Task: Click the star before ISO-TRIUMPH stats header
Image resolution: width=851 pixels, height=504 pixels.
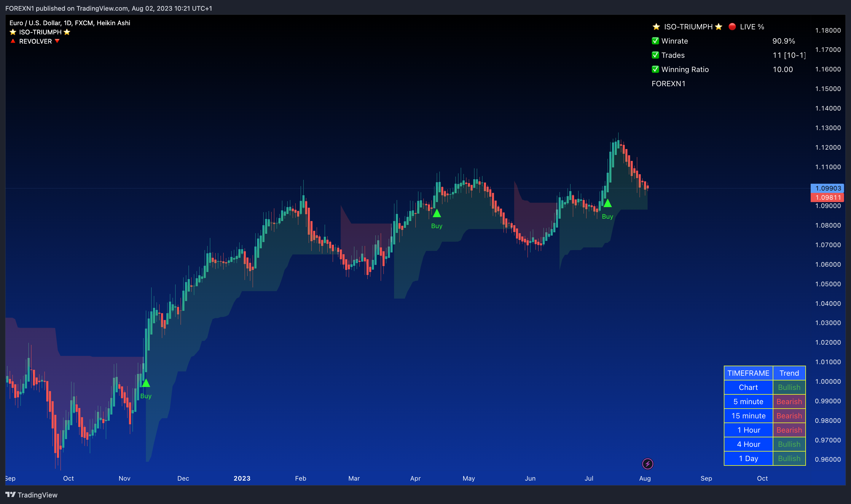Action: (656, 26)
